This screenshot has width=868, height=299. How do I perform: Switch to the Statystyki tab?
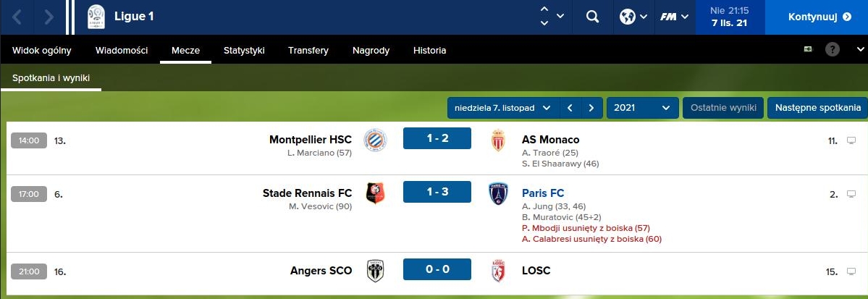coord(244,51)
